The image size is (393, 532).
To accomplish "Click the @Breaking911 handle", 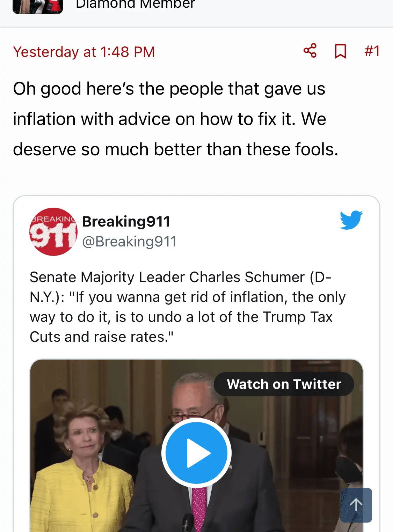I will 129,242.
